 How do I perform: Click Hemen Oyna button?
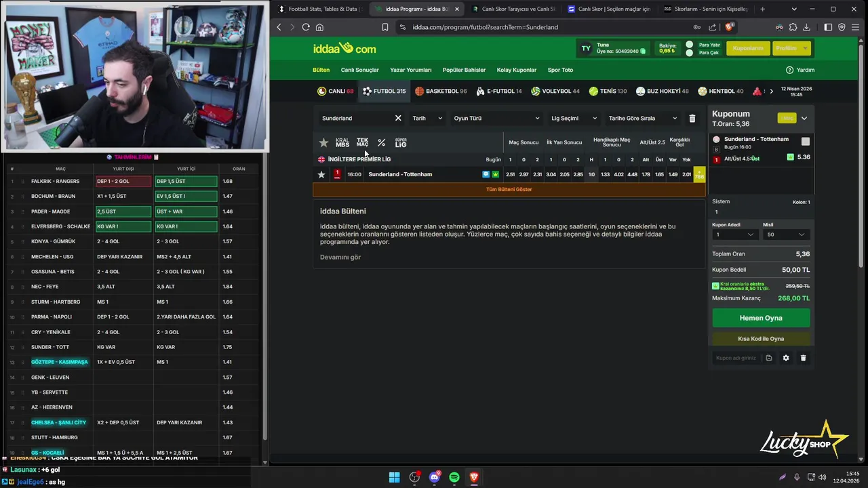(x=761, y=318)
